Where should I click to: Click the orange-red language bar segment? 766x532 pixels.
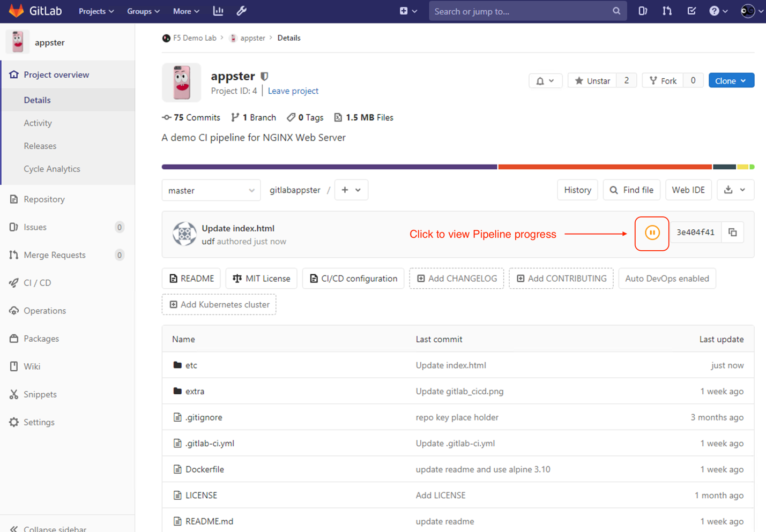coord(605,167)
